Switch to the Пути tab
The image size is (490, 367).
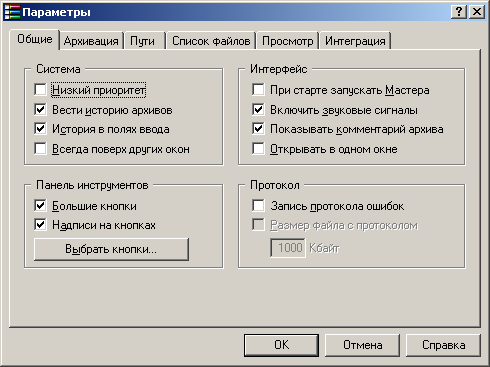click(142, 41)
